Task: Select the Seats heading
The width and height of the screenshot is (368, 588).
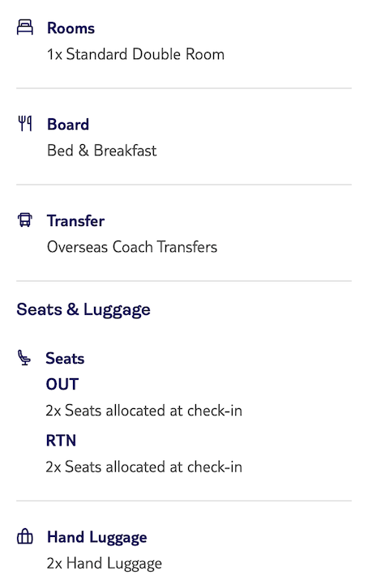Action: tap(65, 359)
